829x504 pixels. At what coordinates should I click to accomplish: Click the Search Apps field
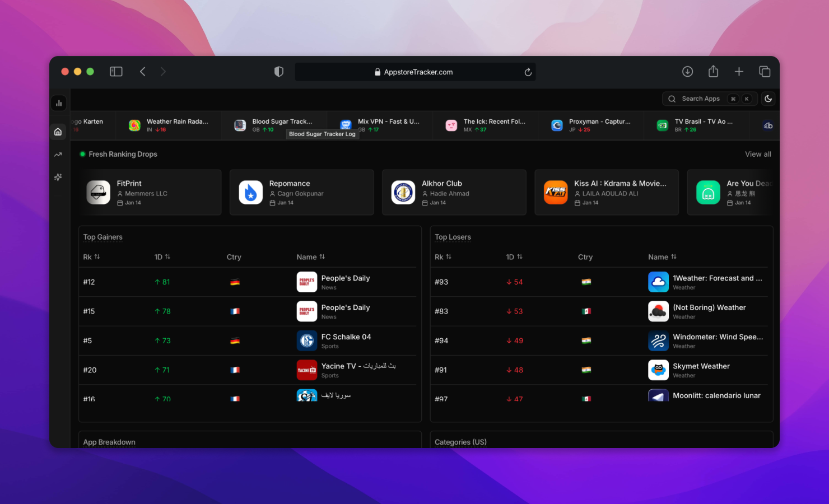pyautogui.click(x=700, y=99)
